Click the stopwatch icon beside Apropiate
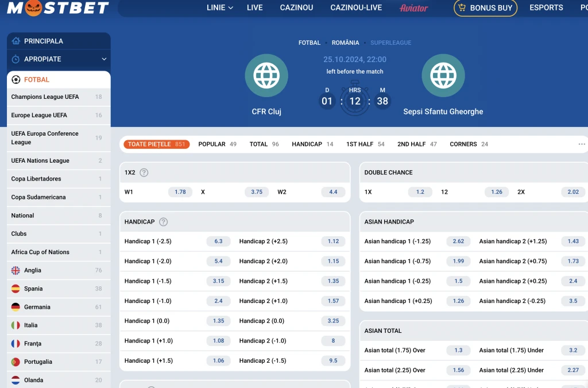 click(16, 59)
